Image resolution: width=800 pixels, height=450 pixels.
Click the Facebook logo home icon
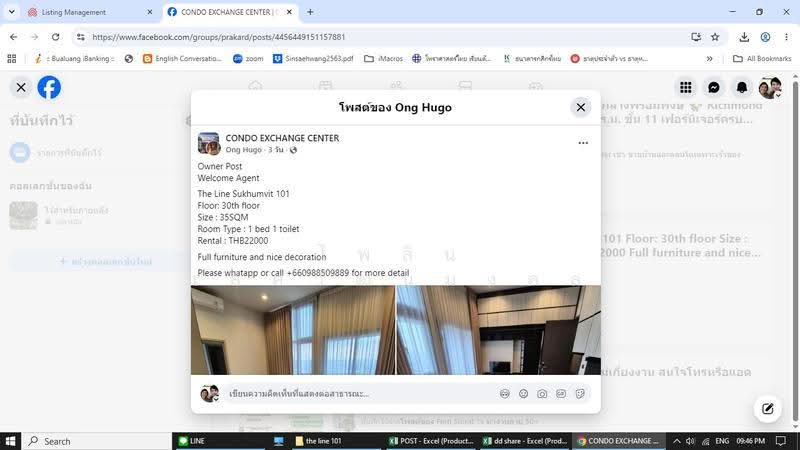[x=49, y=87]
